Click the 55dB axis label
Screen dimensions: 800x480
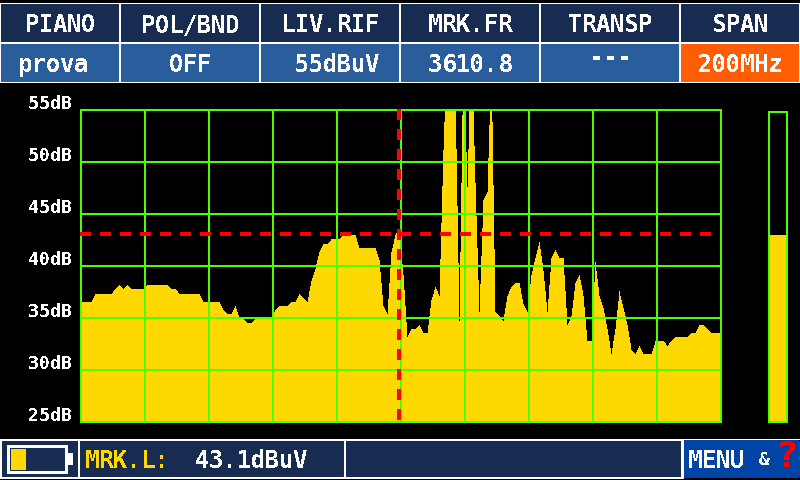click(x=50, y=103)
